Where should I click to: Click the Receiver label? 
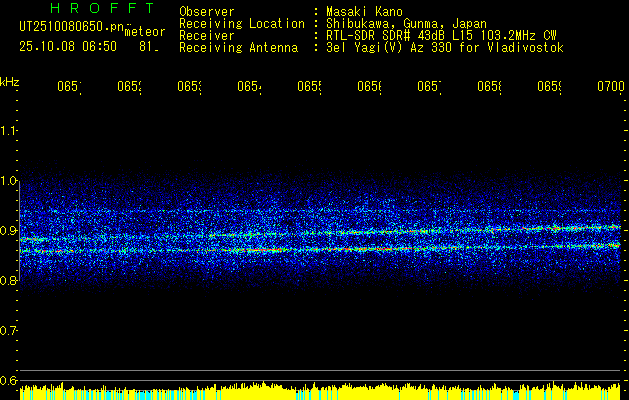(207, 36)
